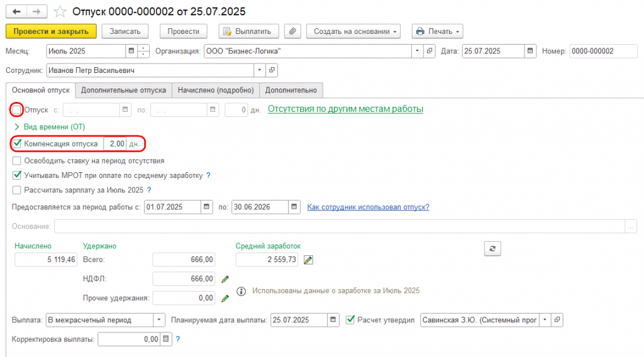Add document to favorites with star icon
Viewport: 644px width, 357px height.
[60, 11]
